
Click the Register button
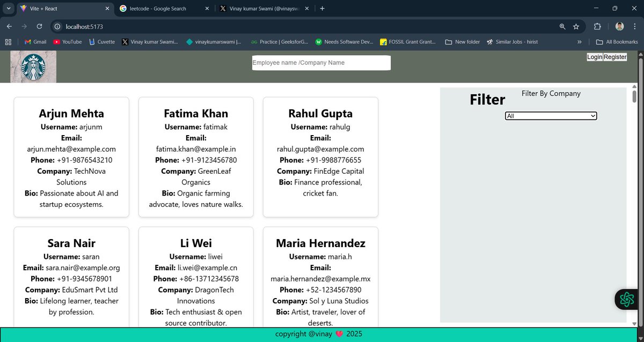(615, 57)
